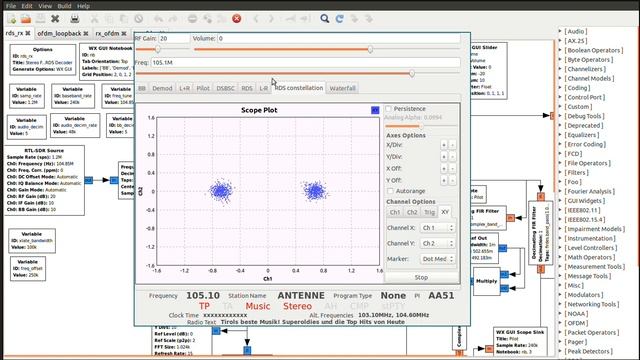Open the Help menu
The width and height of the screenshot is (640, 360).
pyautogui.click(x=83, y=6)
